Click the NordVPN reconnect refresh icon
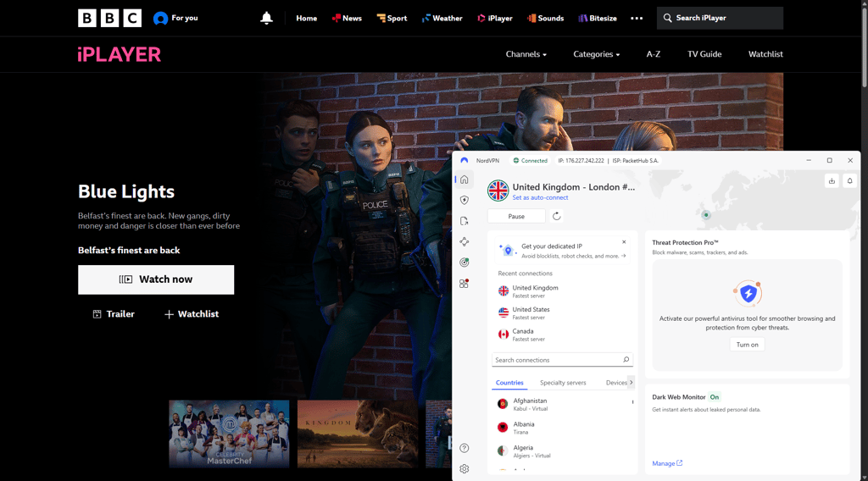The image size is (868, 481). point(556,216)
